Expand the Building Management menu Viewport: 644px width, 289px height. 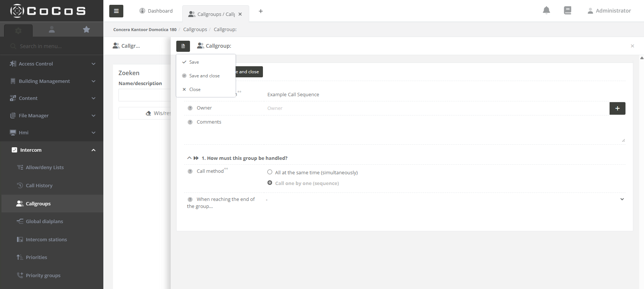coord(52,81)
